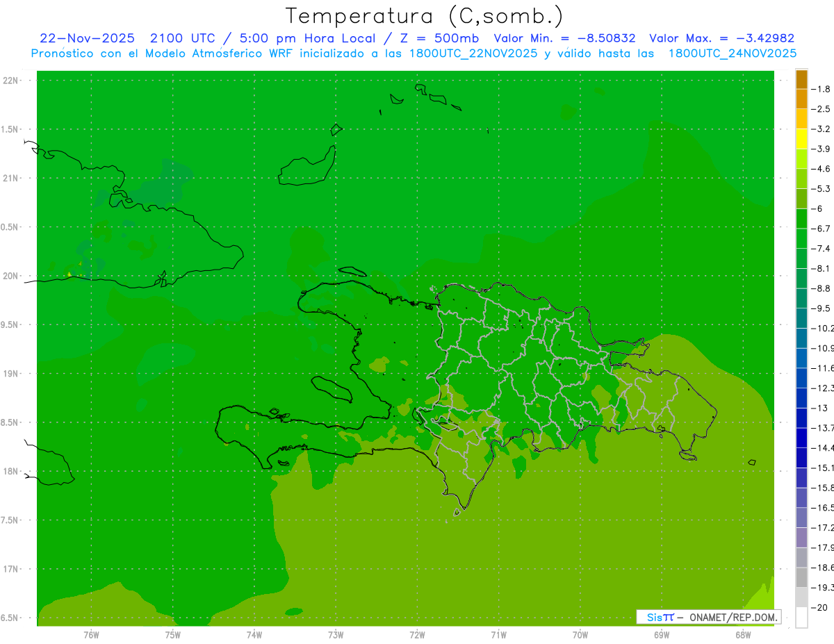
Task: Pick the light gray swatch just above -20
Action: click(x=801, y=597)
